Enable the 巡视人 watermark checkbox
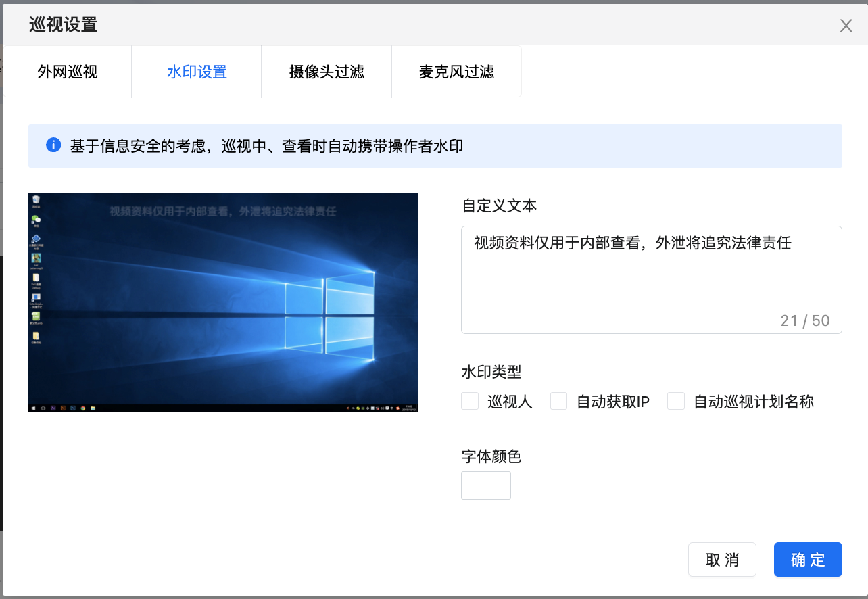This screenshot has width=868, height=599. pyautogui.click(x=470, y=401)
